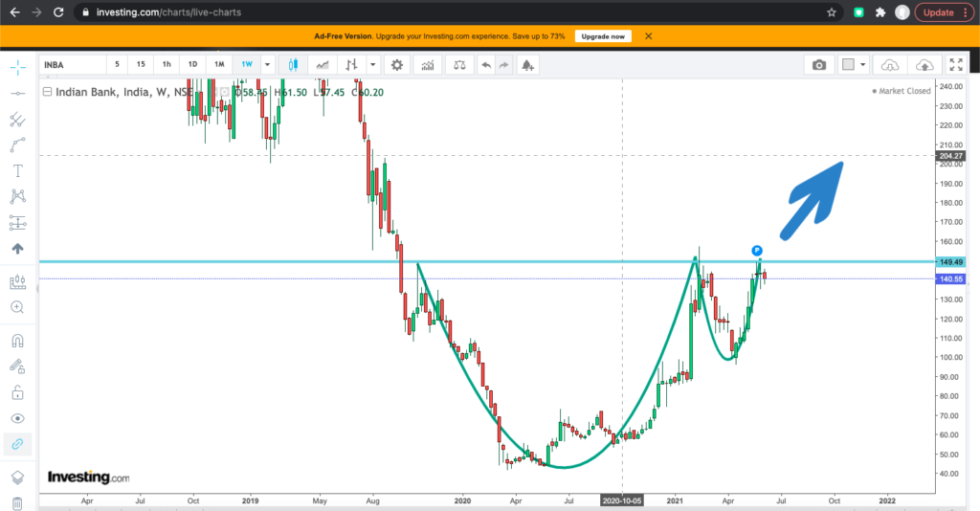Pick the Text annotation tool
The height and width of the screenshot is (511, 980).
[x=17, y=171]
